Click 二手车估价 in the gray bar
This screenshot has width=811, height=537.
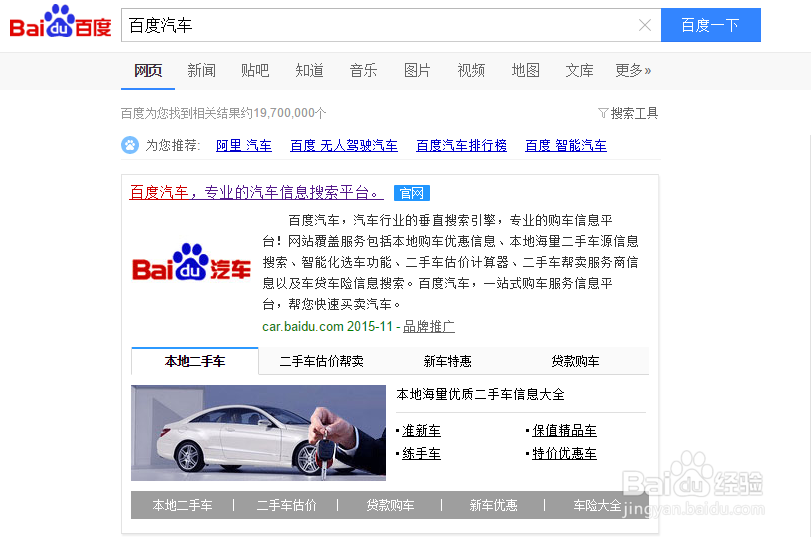pos(287,505)
